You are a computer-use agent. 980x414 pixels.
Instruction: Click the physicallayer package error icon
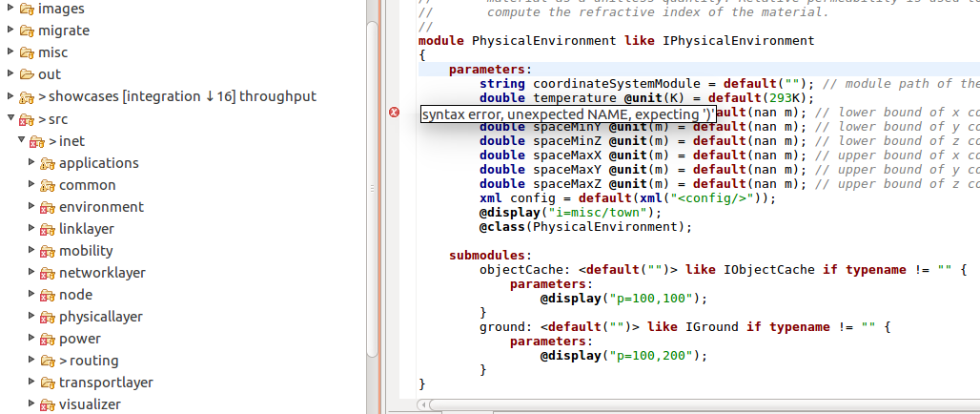[x=48, y=317]
